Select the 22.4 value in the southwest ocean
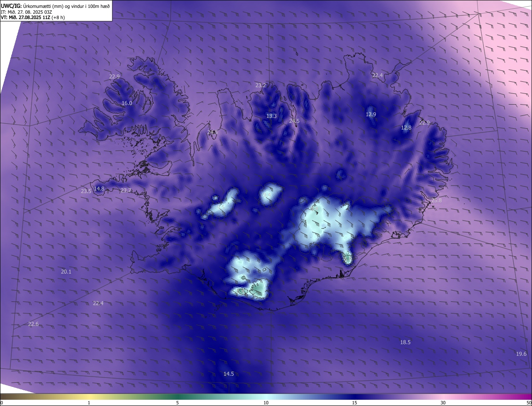 pyautogui.click(x=98, y=303)
